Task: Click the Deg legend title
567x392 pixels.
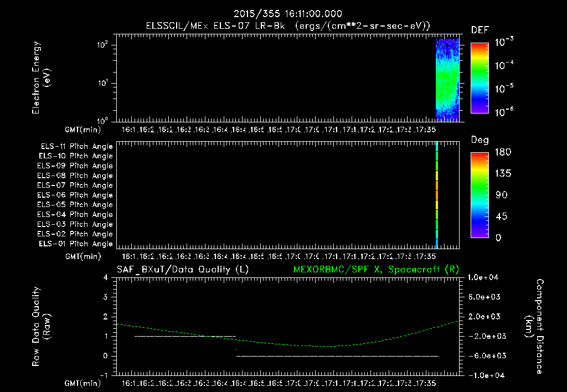Action: tap(480, 140)
